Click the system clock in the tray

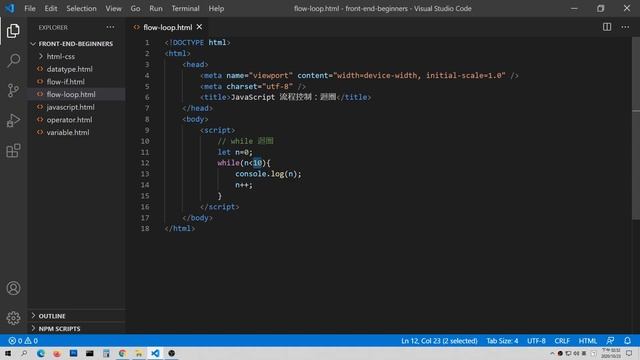611,353
